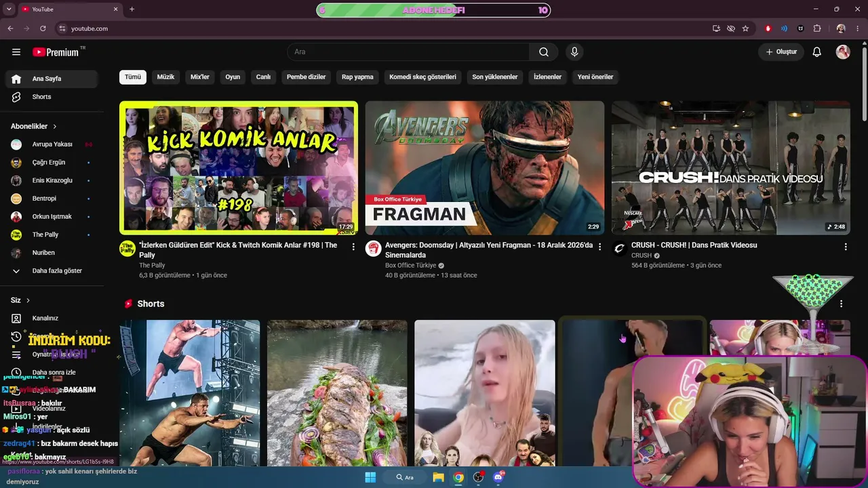This screenshot has width=868, height=488.
Task: Open the Orkun Işıtmak subscription
Action: [52, 217]
